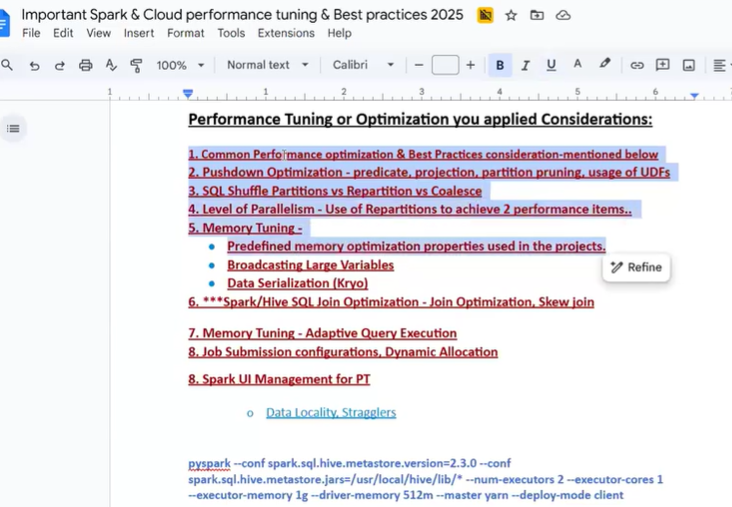Open the Normal text style dropdown
Screen dimensions: 732x507
[267, 65]
